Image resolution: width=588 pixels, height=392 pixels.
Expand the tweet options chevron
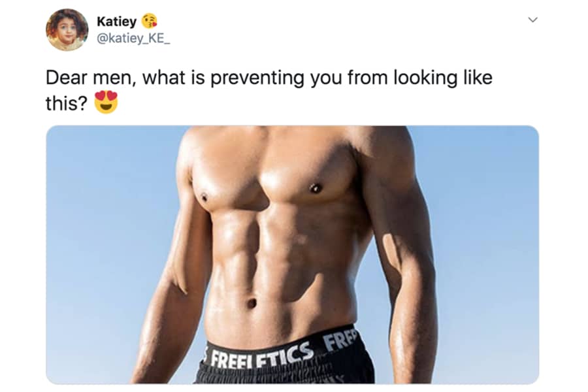click(x=532, y=20)
